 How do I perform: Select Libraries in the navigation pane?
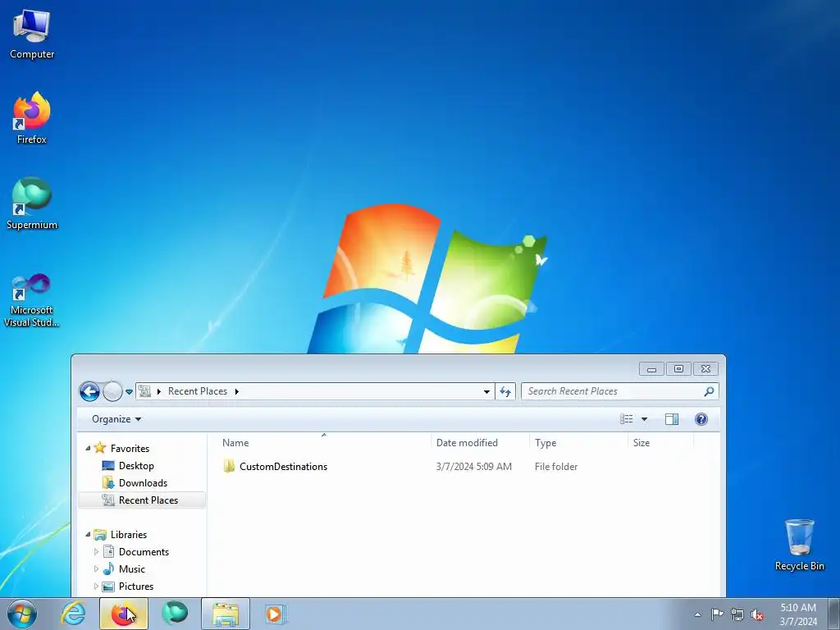click(129, 535)
